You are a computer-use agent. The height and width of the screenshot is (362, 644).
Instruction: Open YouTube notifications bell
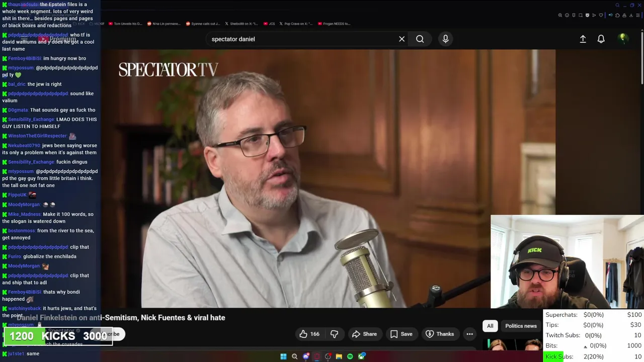pos(601,39)
